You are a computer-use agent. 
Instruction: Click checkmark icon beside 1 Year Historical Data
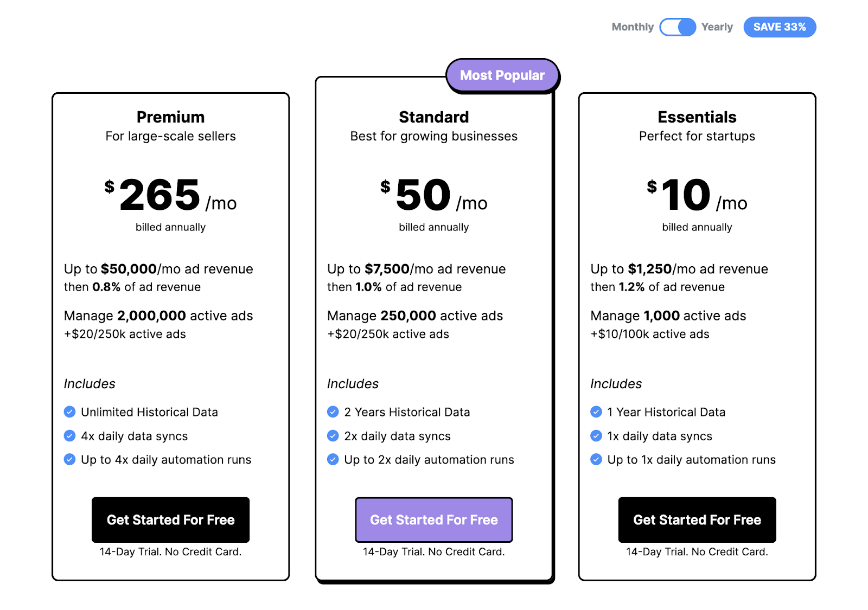[x=596, y=412]
